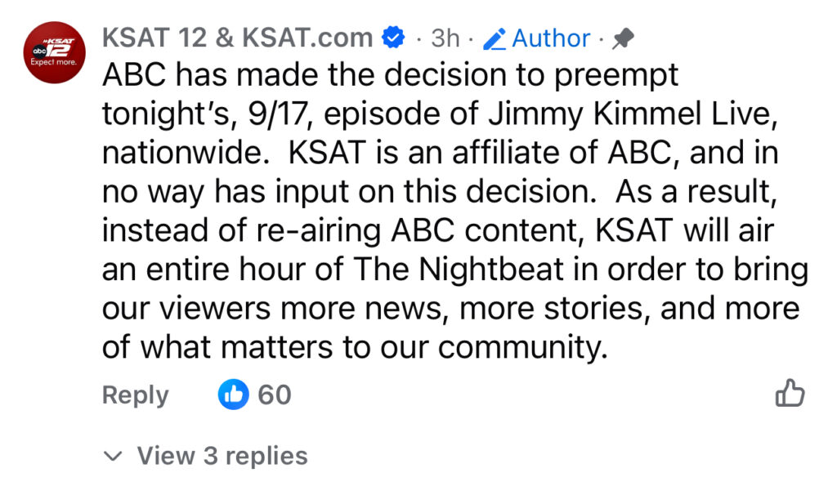Click the 'Expect more.' tagline in the avatar
Image resolution: width=837 pixels, height=504 pixels.
tap(54, 62)
